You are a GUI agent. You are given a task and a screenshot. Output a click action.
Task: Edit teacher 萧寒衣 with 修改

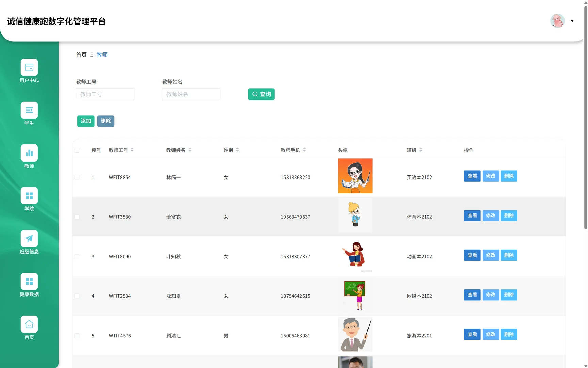pos(491,216)
